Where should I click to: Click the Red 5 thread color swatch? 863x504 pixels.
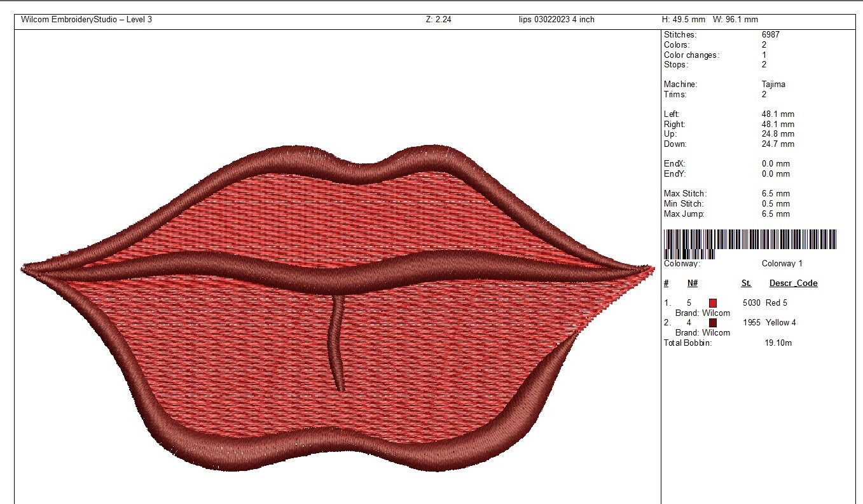712,303
